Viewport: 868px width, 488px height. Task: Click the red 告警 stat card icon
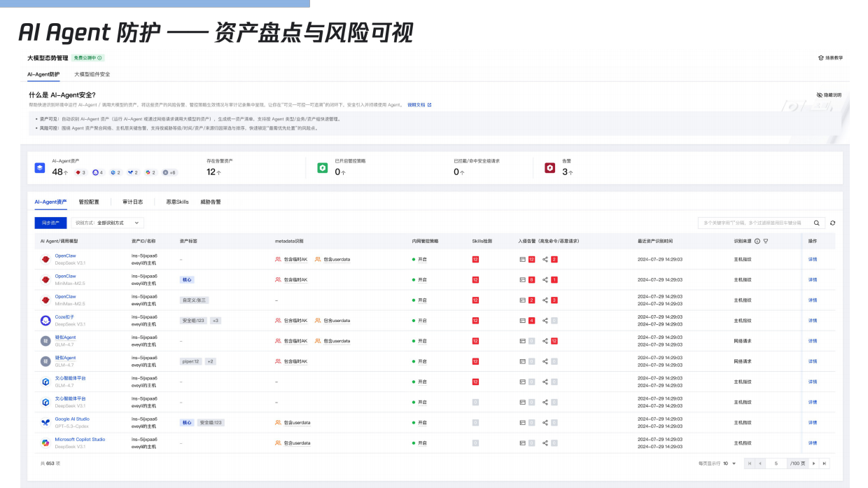(x=550, y=167)
